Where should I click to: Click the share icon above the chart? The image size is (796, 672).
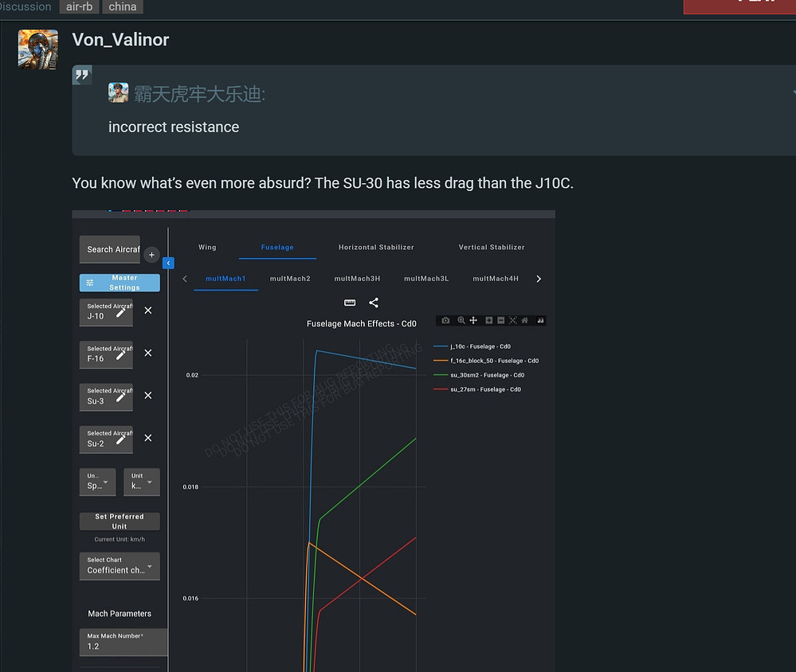pyautogui.click(x=374, y=303)
